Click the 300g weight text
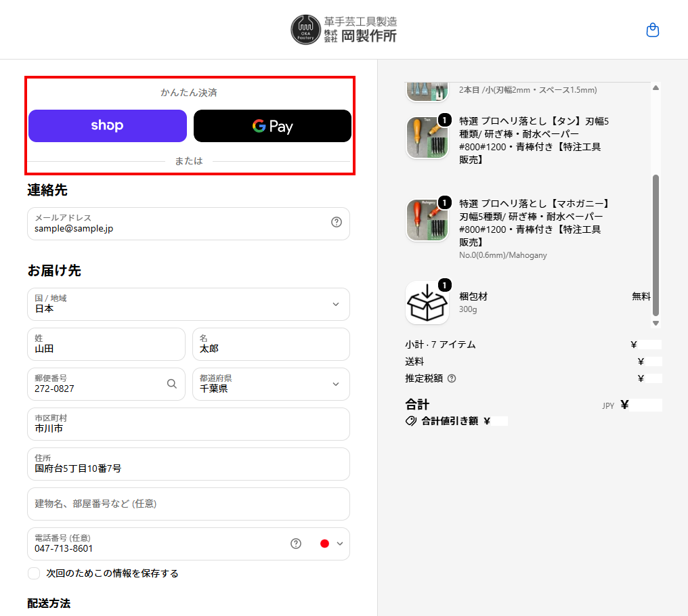This screenshot has width=688, height=616. [x=468, y=309]
